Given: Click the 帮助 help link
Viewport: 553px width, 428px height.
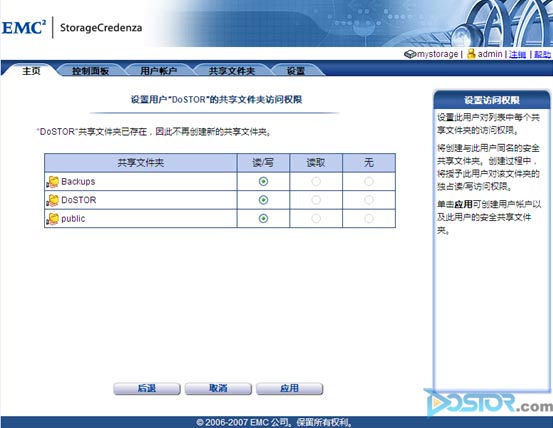Looking at the screenshot, I should pos(542,54).
